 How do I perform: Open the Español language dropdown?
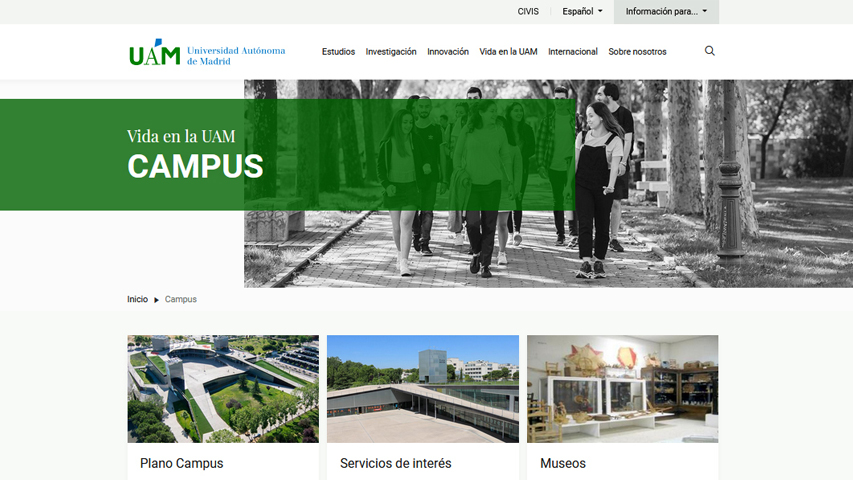(x=582, y=11)
